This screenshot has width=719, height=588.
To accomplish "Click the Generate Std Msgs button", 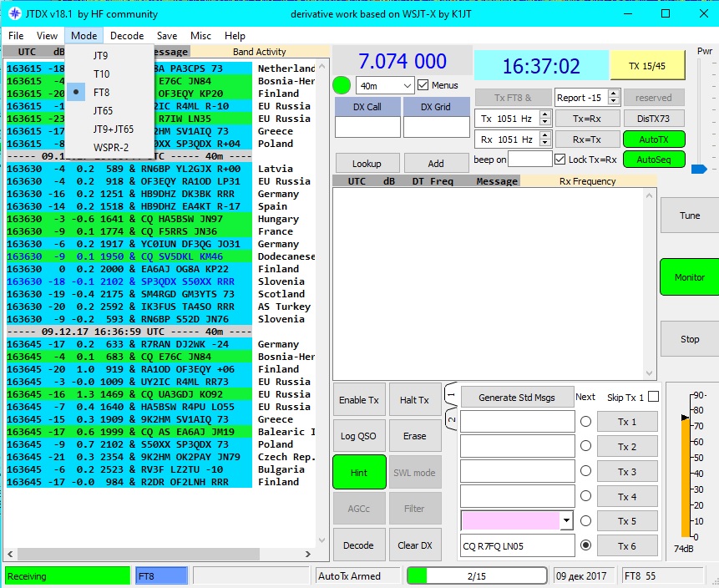I will [x=515, y=398].
